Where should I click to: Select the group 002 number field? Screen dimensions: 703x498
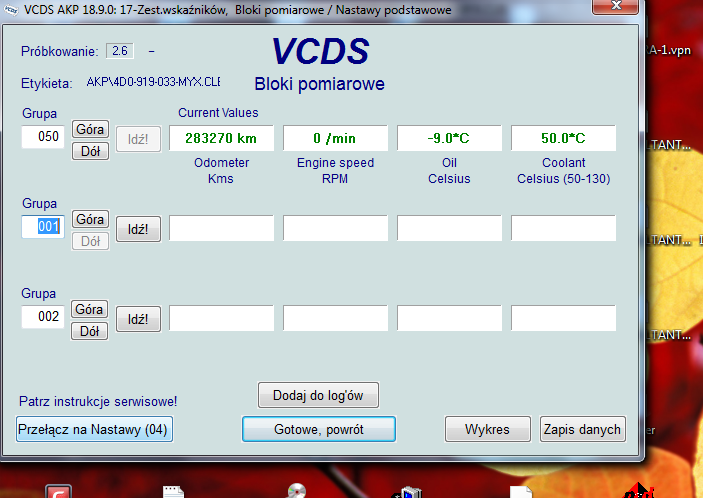[x=43, y=316]
